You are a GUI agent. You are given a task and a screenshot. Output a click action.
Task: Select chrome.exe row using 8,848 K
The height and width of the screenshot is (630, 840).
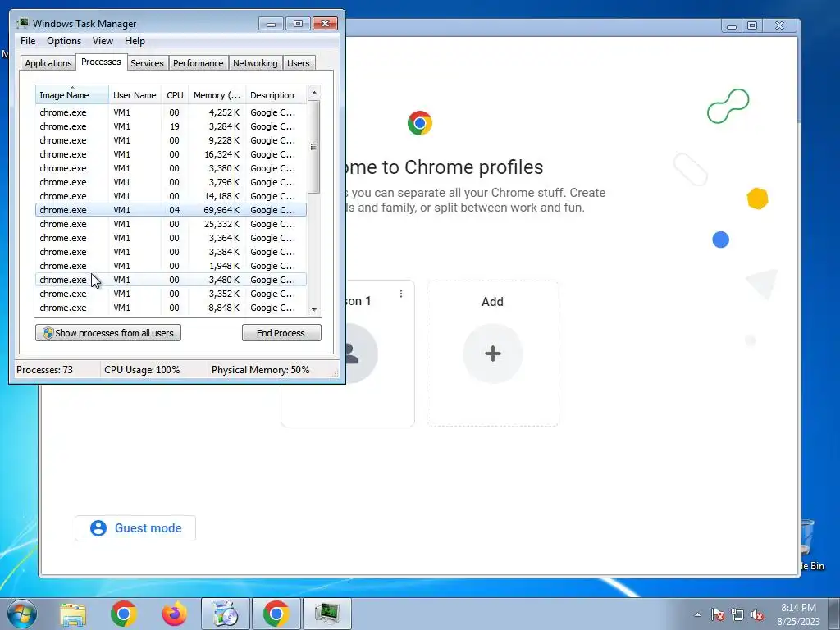tap(171, 308)
